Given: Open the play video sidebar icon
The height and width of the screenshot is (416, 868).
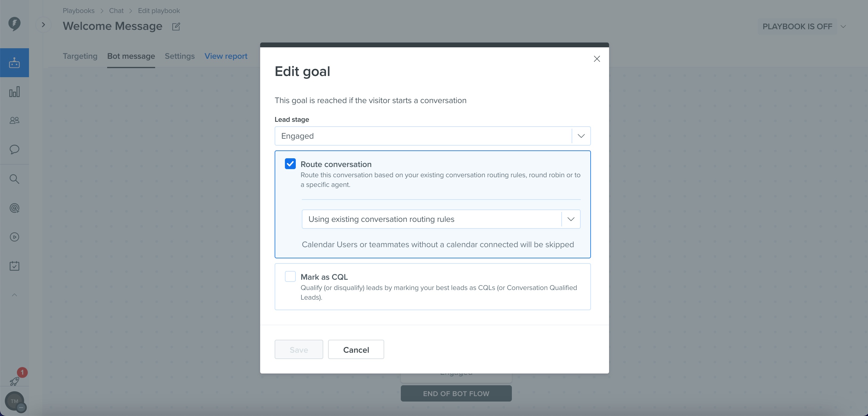Looking at the screenshot, I should tap(14, 237).
